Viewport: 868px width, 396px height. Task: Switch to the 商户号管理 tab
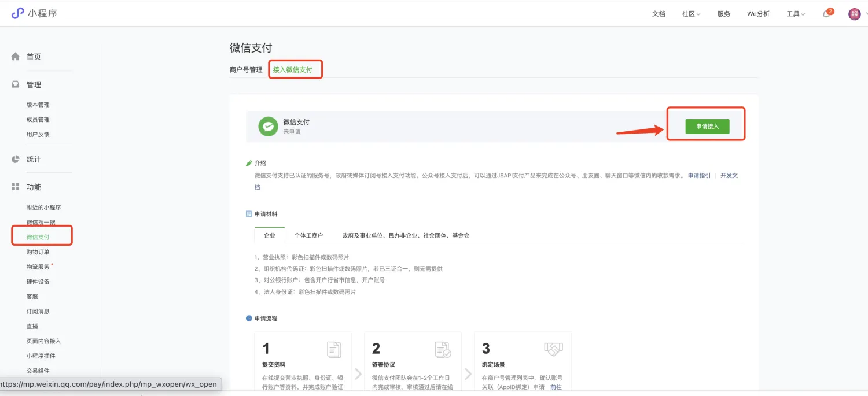[246, 70]
